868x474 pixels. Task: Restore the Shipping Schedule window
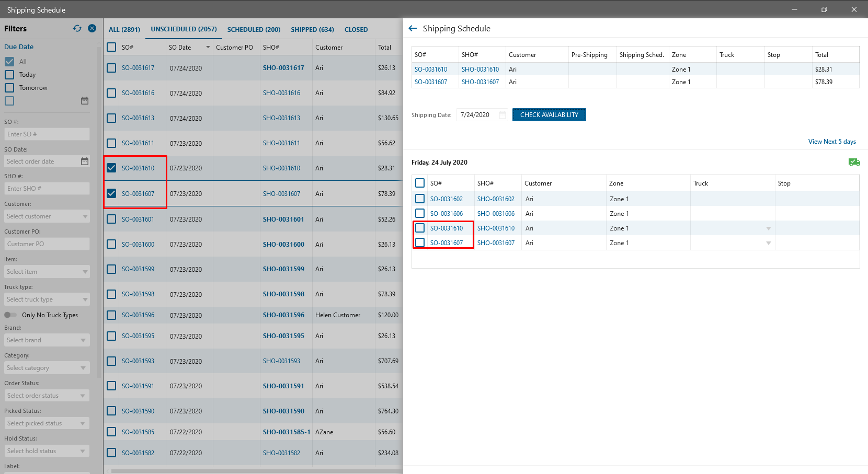tap(824, 9)
